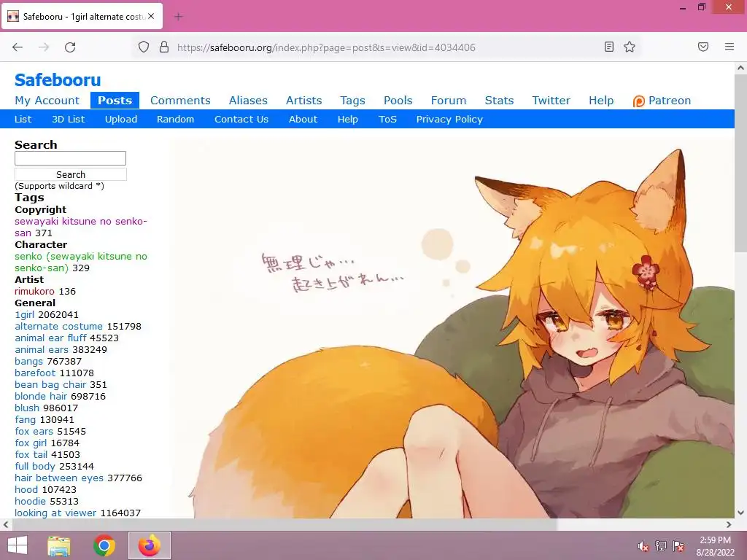747x560 pixels.
Task: Open the animal ear fluff tag
Action: 50,338
